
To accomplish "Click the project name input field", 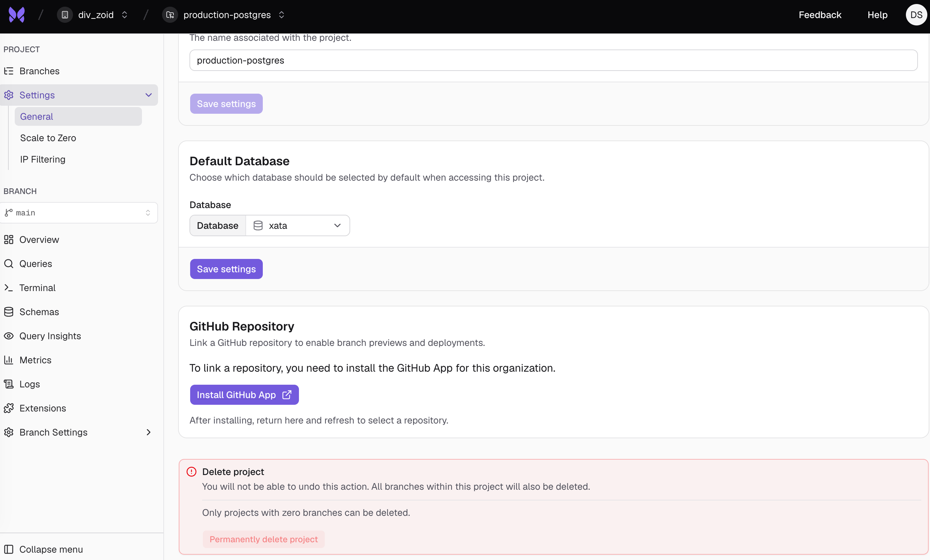I will coord(553,60).
